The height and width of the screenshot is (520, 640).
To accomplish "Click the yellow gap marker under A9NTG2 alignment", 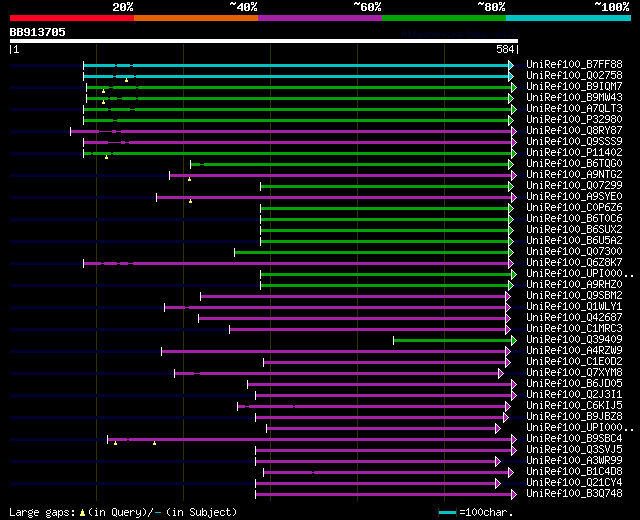I will click(x=189, y=179).
